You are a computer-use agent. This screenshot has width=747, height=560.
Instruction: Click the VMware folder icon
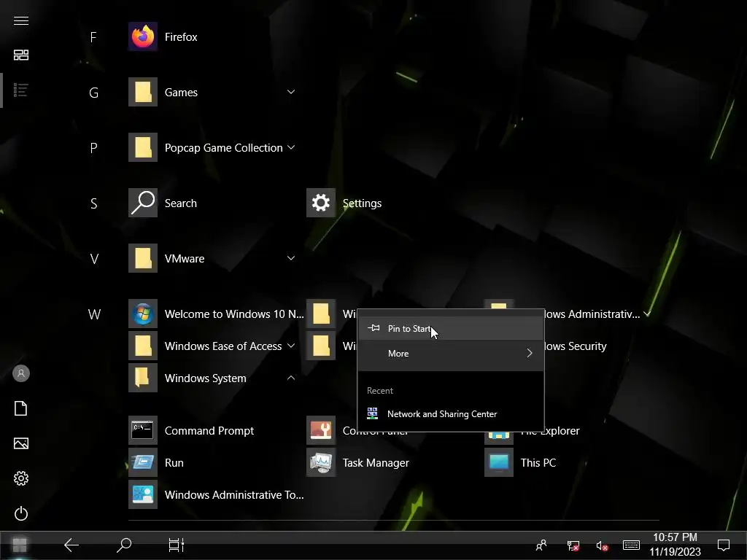(x=142, y=258)
